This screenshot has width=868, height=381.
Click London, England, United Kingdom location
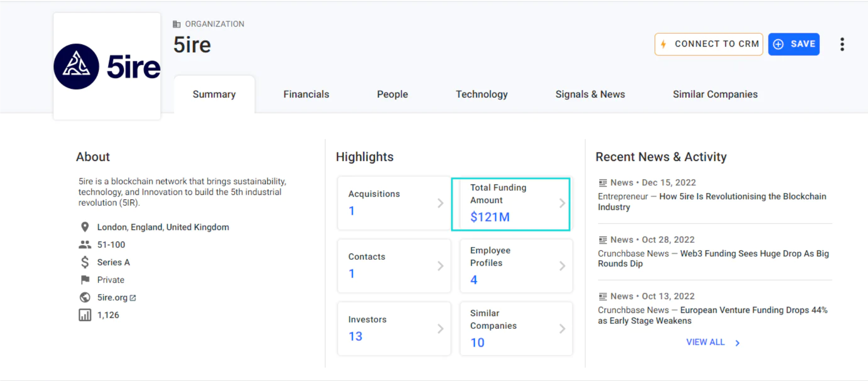coord(163,227)
